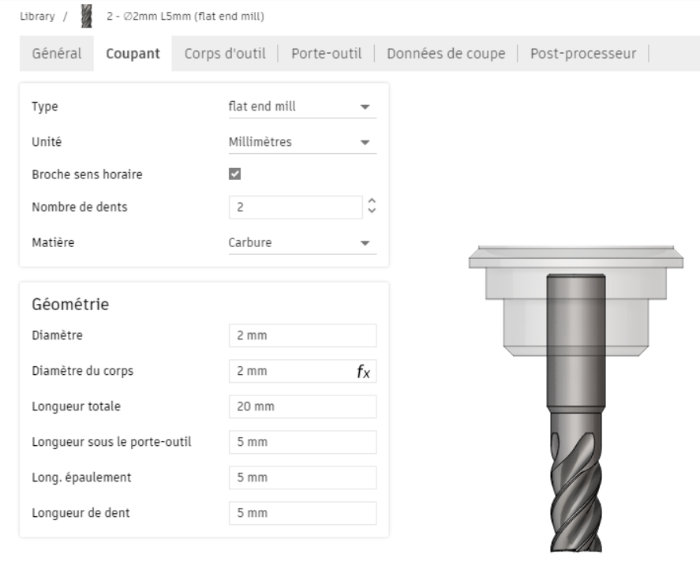Open the fx expression icon for Diamètre du corps

363,371
